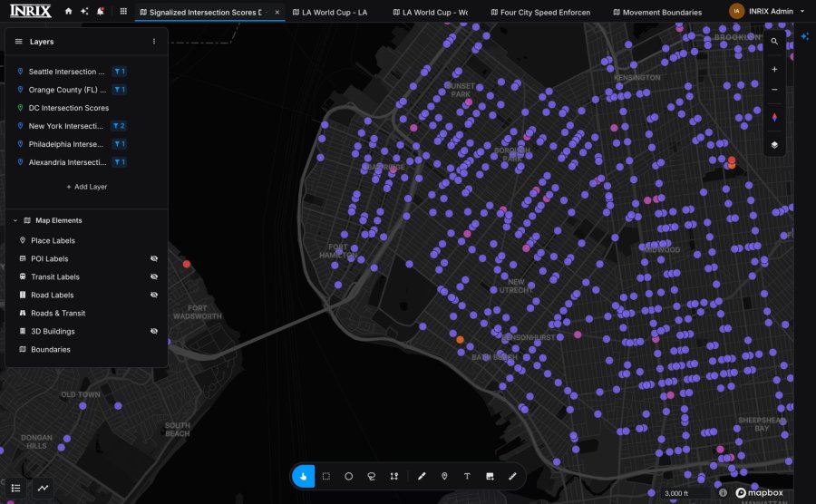The height and width of the screenshot is (504, 816).
Task: Select the add image tool
Action: click(490, 476)
